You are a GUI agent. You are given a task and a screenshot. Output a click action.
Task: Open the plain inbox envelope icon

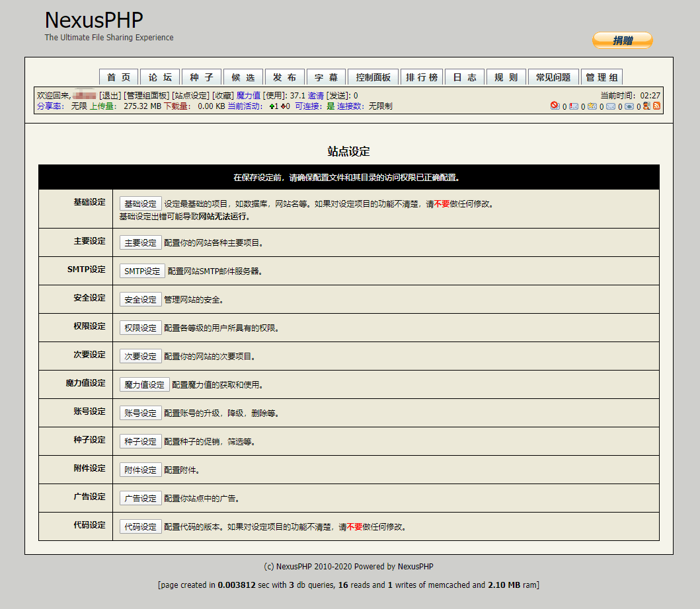point(611,106)
